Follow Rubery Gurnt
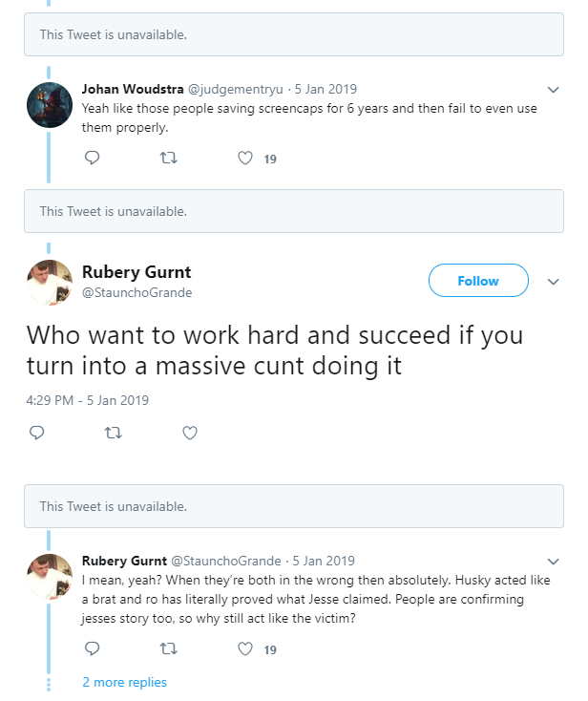 478,281
